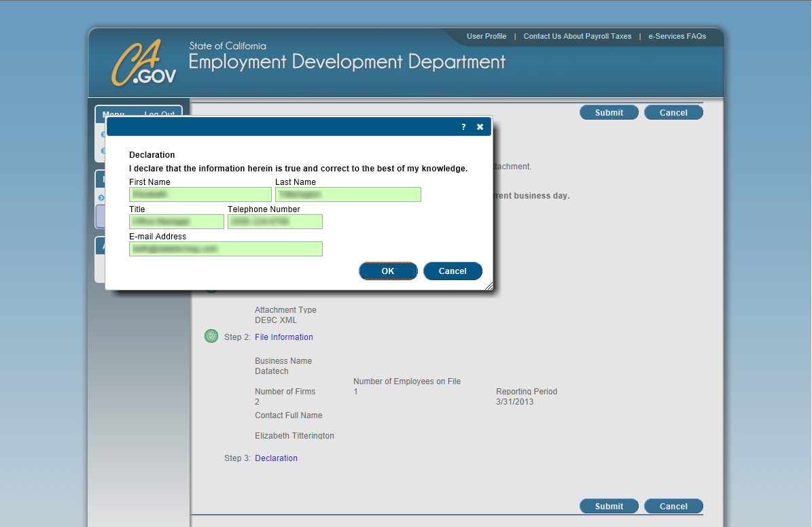
Task: Click the help question mark in dialog
Action: click(x=463, y=127)
